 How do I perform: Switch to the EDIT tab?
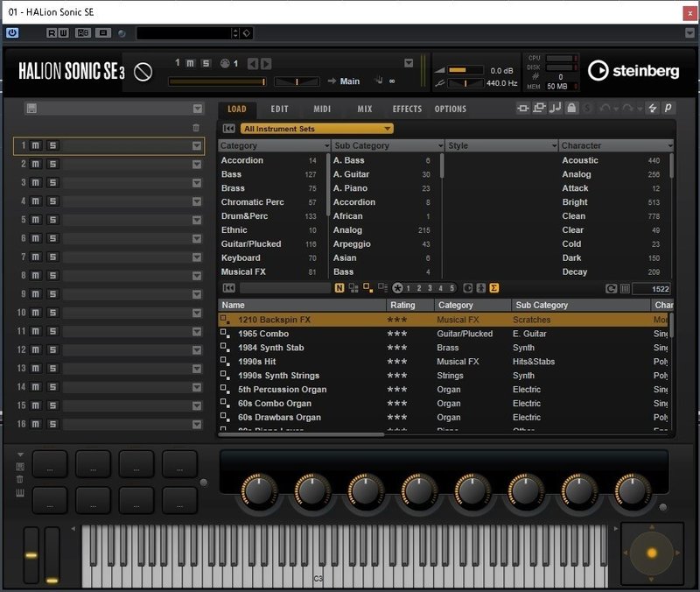pos(279,109)
